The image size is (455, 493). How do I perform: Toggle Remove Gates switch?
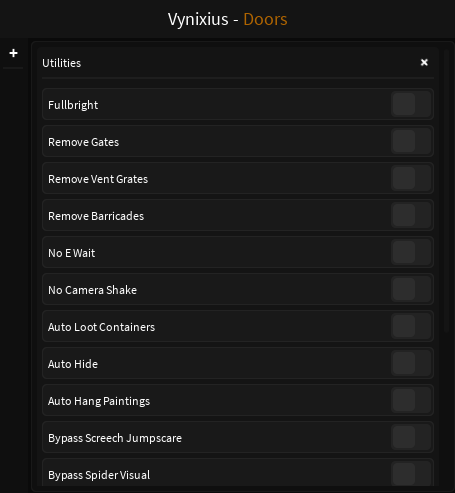coord(411,141)
